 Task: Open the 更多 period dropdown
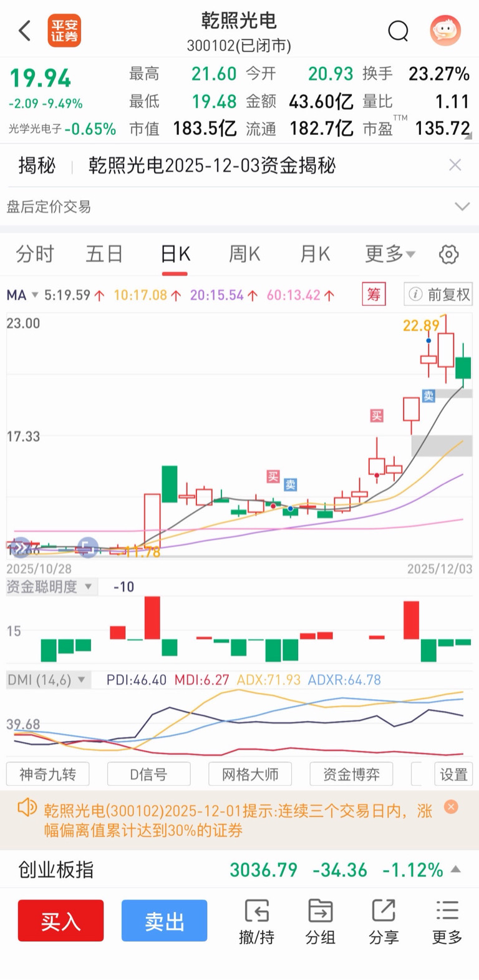tap(390, 254)
